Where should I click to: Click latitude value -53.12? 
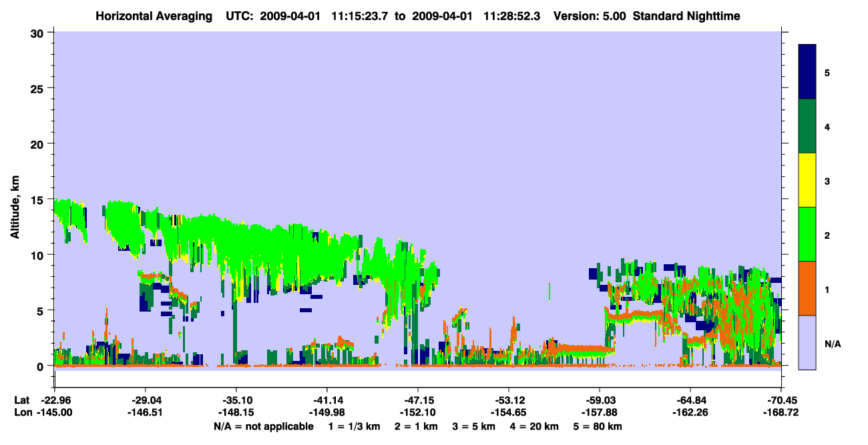click(509, 400)
